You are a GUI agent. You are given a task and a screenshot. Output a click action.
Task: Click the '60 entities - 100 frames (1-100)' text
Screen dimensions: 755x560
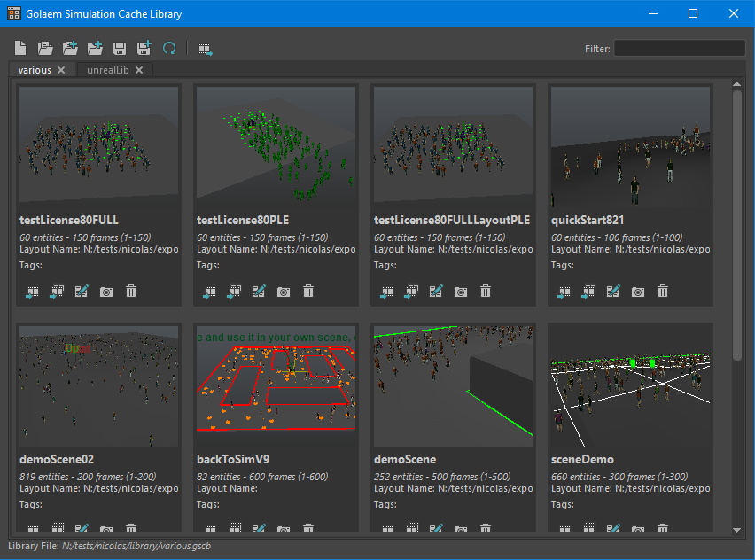tap(617, 237)
